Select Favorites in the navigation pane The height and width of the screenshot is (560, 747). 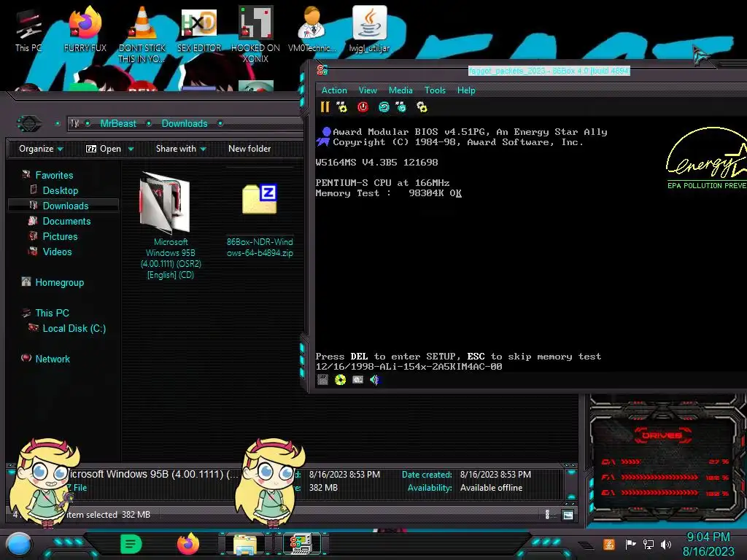click(54, 175)
